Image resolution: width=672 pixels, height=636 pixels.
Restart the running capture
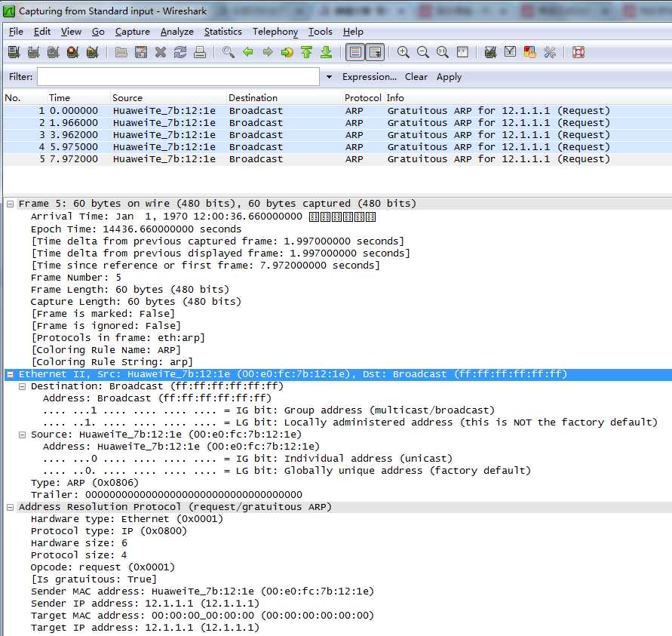point(93,52)
